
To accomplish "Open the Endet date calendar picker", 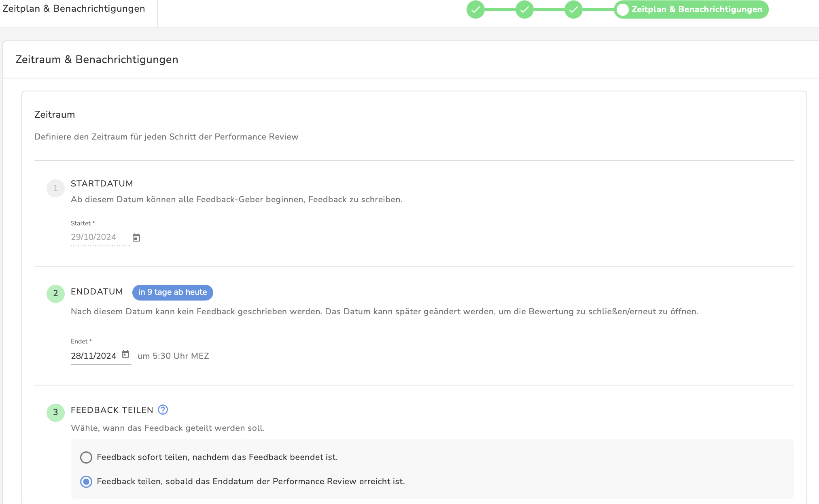I will (125, 354).
